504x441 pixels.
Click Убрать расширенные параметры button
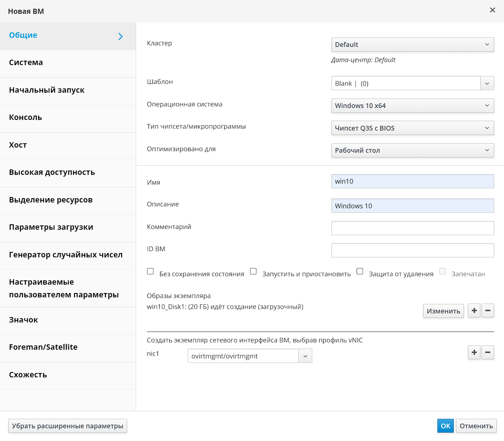tap(68, 426)
